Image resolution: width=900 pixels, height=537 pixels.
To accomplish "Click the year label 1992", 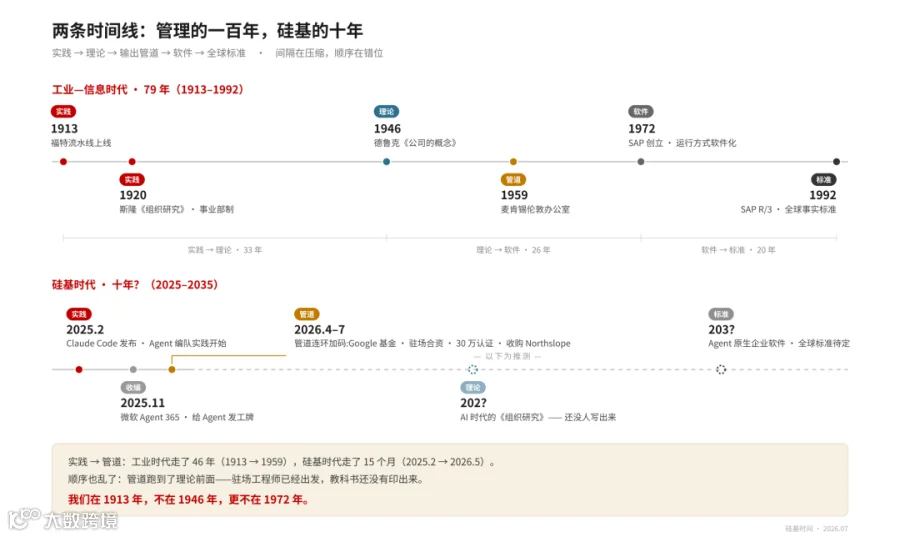I will [823, 196].
